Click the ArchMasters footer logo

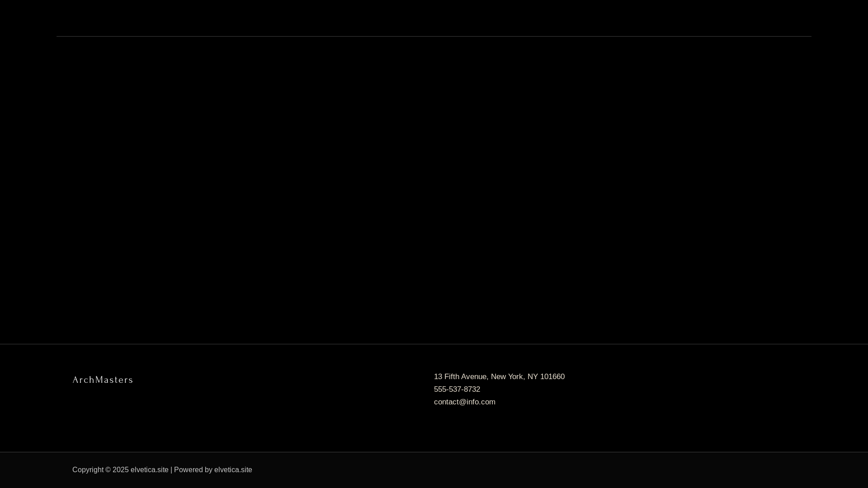[x=103, y=380]
